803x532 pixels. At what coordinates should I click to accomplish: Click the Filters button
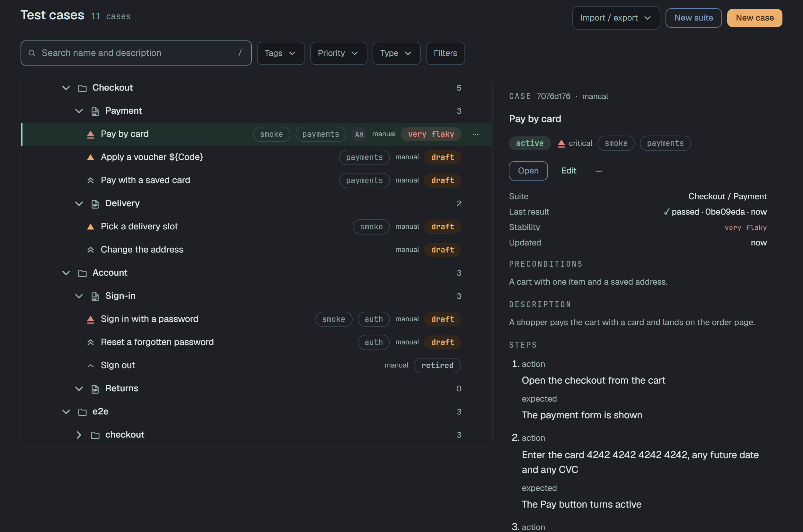pyautogui.click(x=445, y=53)
